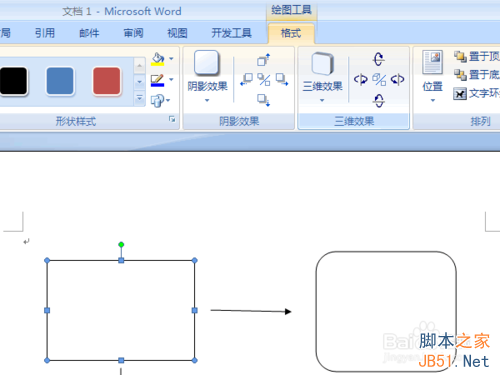Click shape styles gallery down arrow

(x=140, y=82)
